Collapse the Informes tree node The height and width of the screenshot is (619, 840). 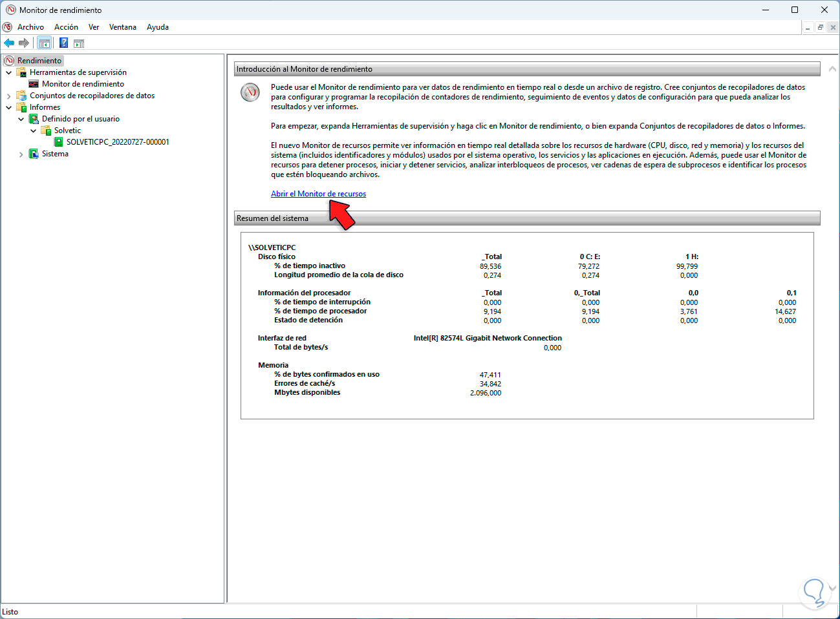8,107
